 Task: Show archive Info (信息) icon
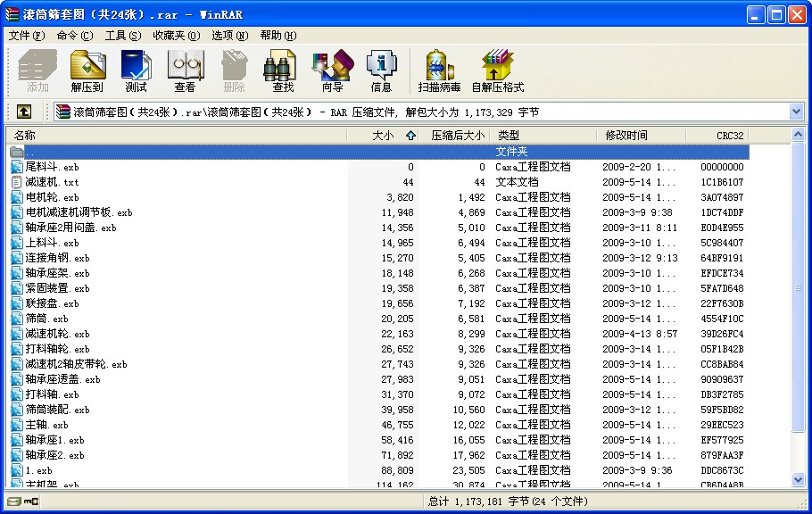click(x=381, y=70)
